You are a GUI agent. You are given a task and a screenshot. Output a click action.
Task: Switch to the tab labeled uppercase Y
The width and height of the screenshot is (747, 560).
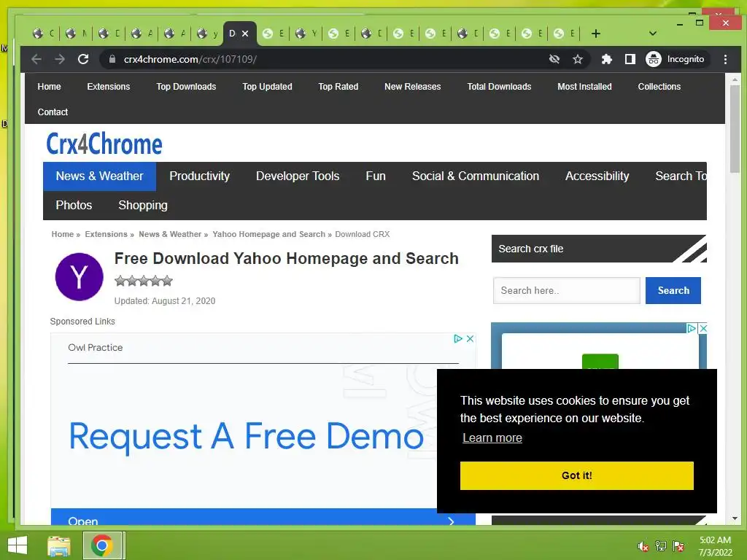(x=306, y=34)
